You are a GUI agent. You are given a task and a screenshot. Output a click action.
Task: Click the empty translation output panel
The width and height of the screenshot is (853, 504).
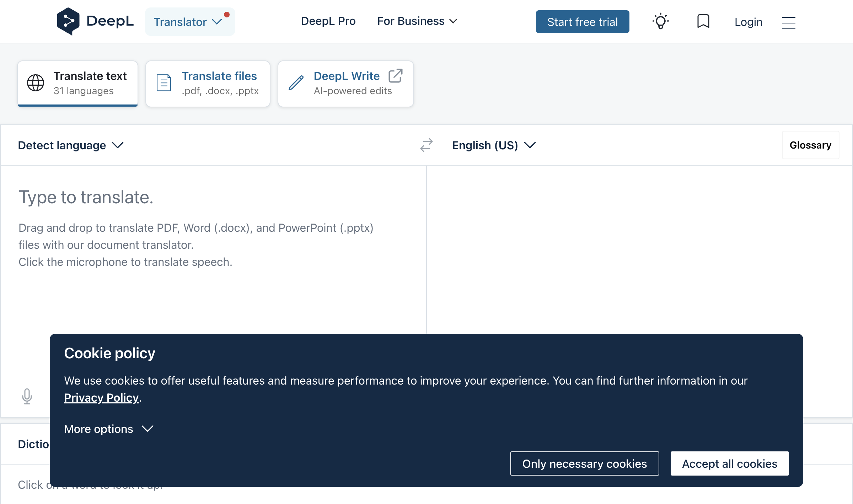pyautogui.click(x=639, y=249)
